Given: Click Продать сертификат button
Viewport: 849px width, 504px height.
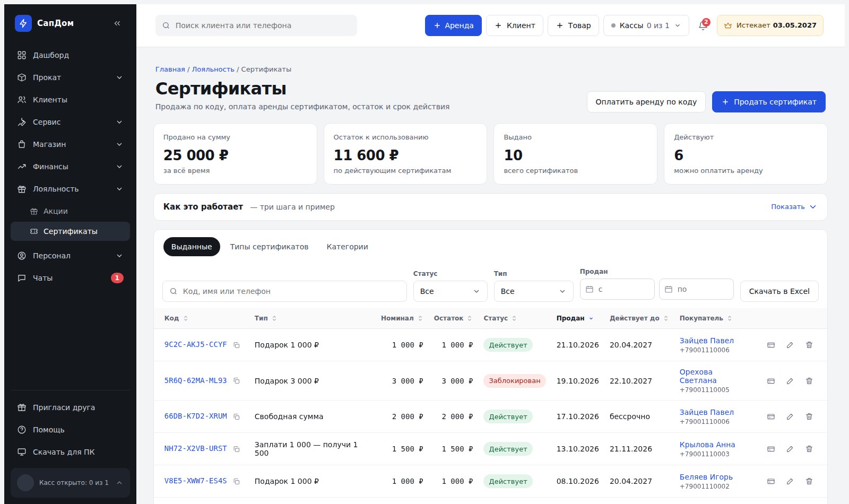Looking at the screenshot, I should click(768, 102).
